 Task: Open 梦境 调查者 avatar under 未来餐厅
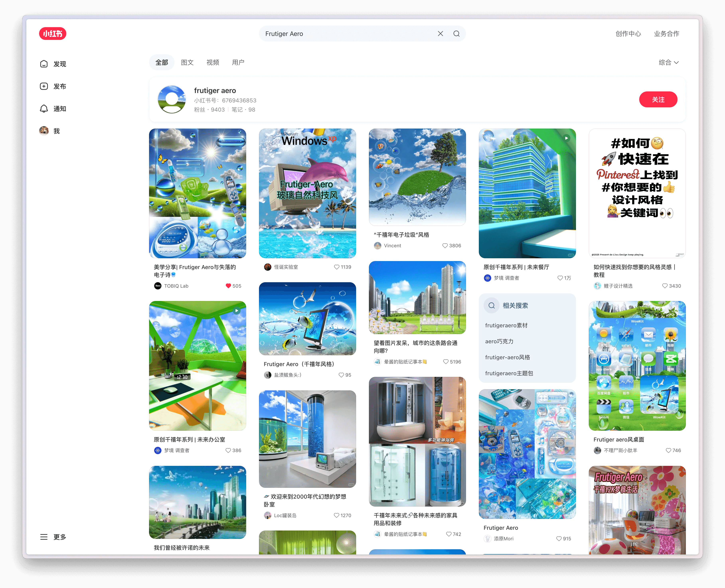pos(487,278)
